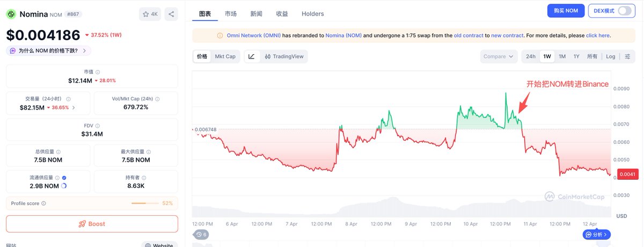644x247 pixels.
Task: Open the Holders tab
Action: click(313, 13)
